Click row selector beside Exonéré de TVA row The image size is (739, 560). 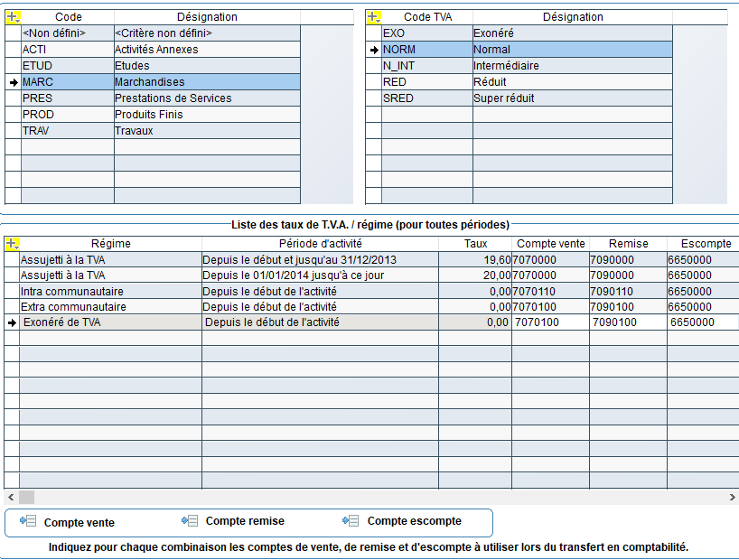click(x=12, y=322)
